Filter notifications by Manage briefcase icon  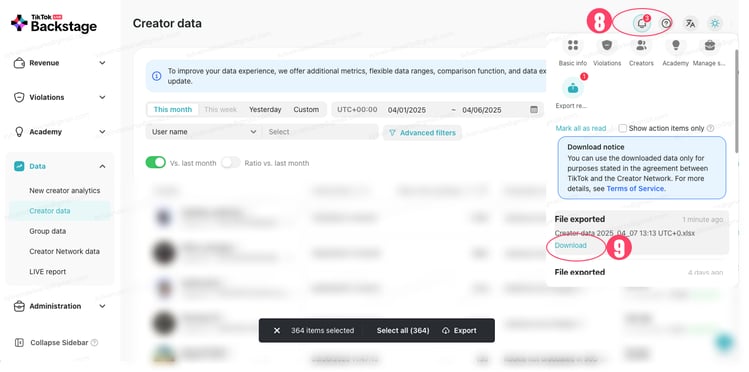709,45
